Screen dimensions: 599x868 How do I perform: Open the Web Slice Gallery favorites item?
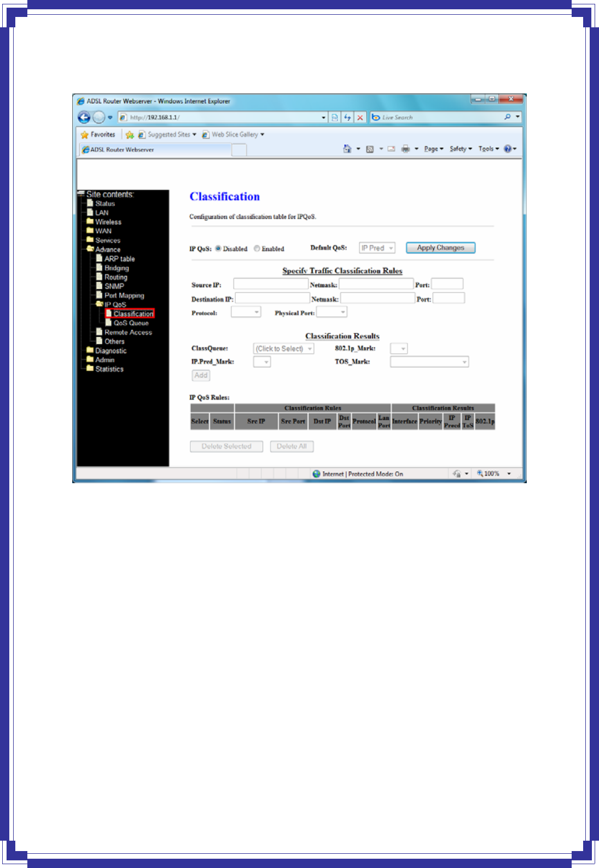tap(233, 134)
